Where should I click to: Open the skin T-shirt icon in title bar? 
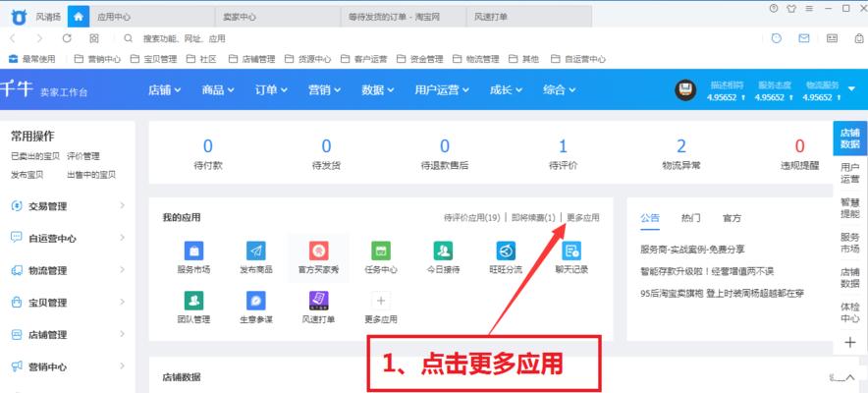[x=791, y=8]
